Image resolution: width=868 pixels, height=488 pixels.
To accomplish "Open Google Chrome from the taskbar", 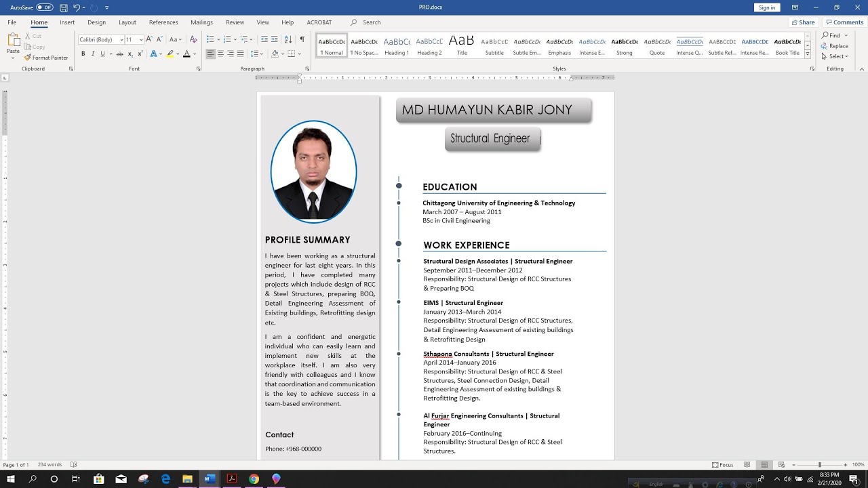I will [x=254, y=479].
